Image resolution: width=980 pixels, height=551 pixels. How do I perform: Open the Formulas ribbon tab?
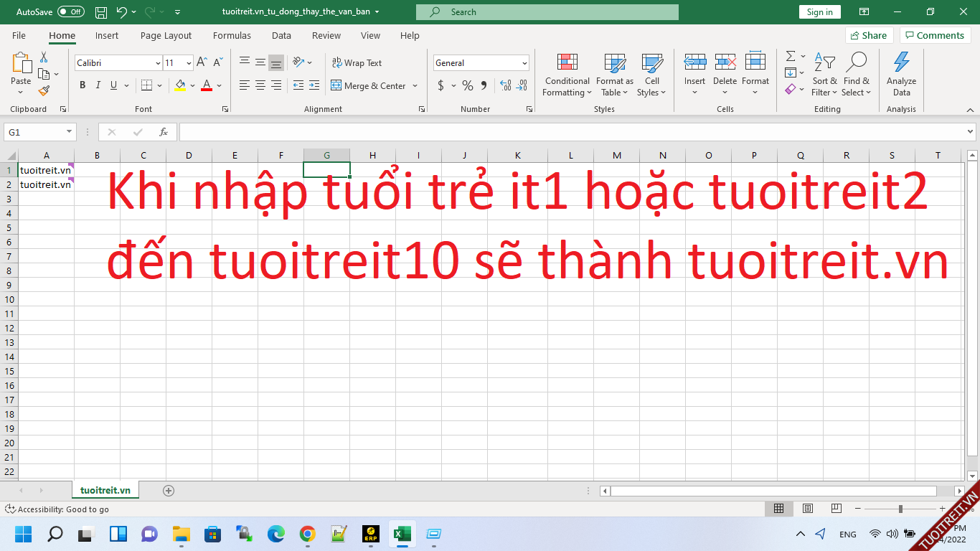point(232,35)
